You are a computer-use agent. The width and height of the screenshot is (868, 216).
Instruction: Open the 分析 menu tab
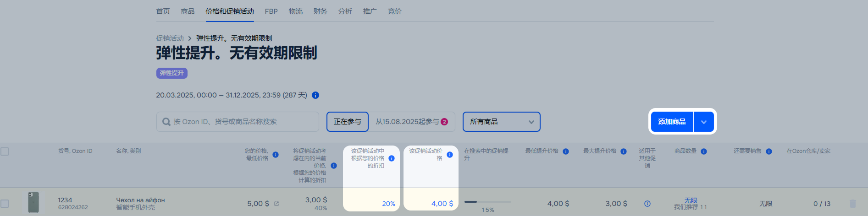(x=345, y=11)
